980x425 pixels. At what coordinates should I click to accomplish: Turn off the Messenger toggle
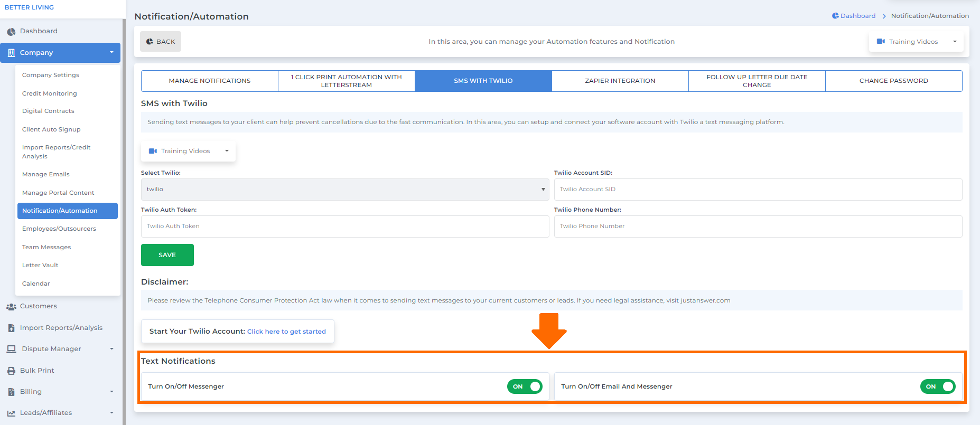(x=525, y=386)
